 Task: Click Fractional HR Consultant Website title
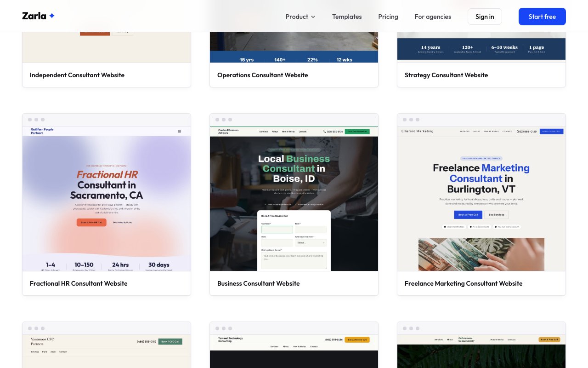pyautogui.click(x=79, y=283)
